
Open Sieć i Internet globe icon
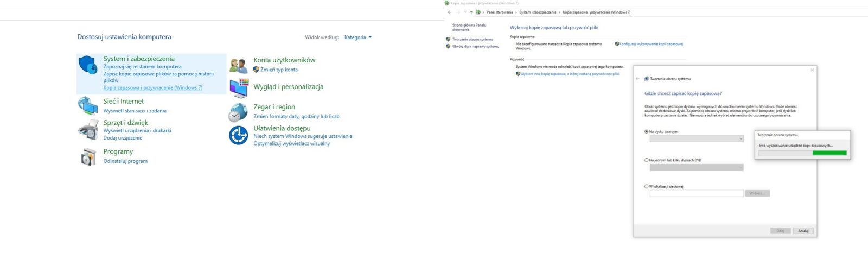click(88, 105)
